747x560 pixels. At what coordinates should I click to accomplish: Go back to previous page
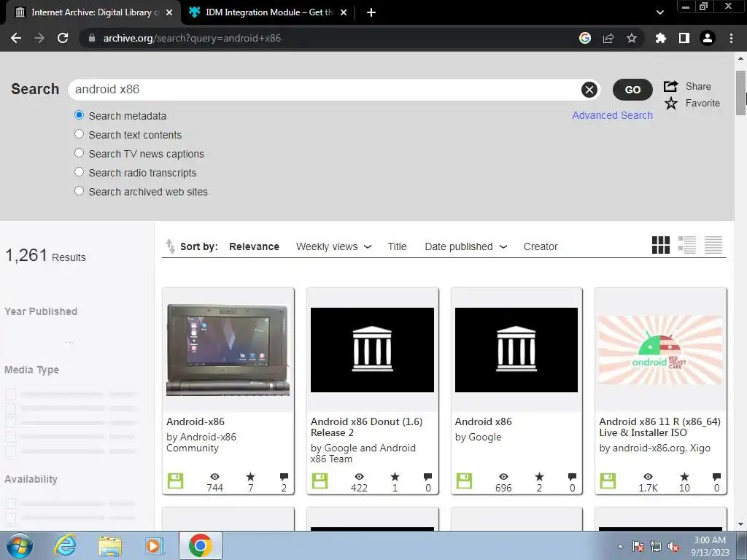click(16, 38)
